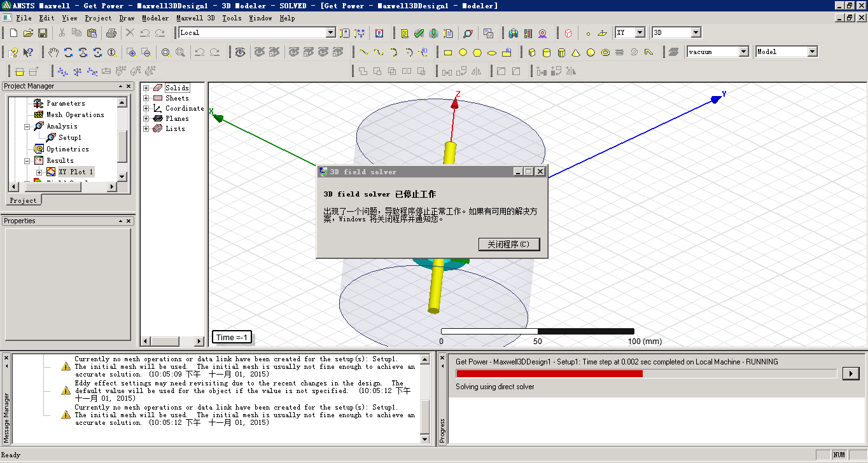868x463 pixels.
Task: Expand the Sheets tree node
Action: (x=146, y=99)
